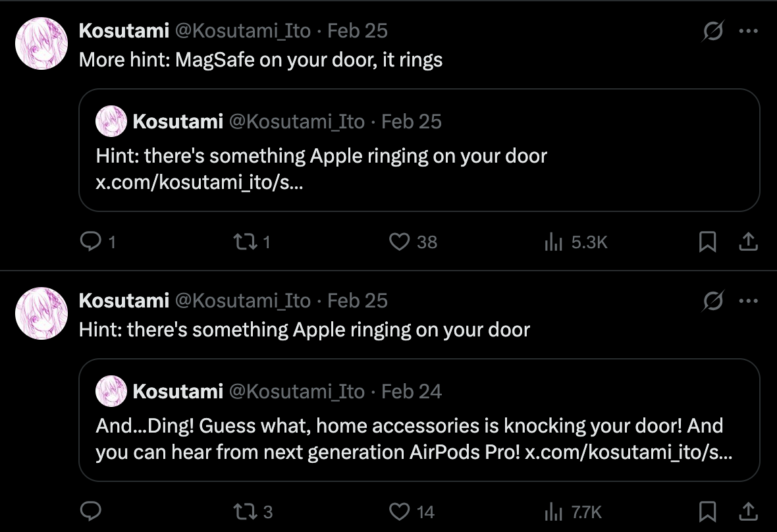
Task: View analytics showing 7.7K views
Action: pos(552,511)
